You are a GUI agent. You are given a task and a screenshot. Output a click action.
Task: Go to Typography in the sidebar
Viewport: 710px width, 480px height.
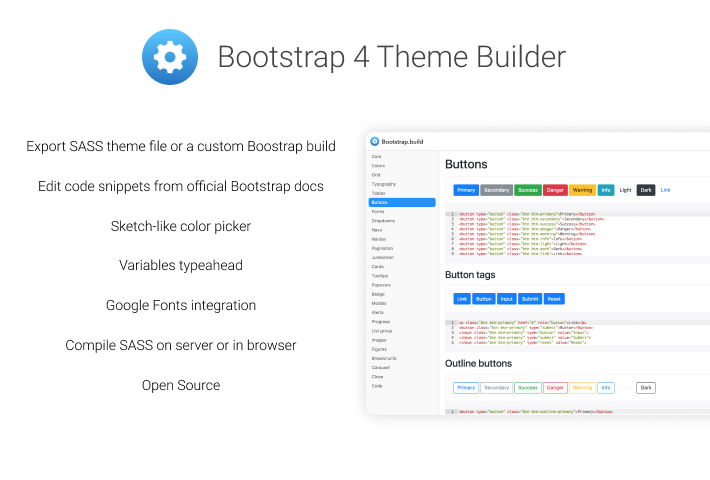click(384, 184)
